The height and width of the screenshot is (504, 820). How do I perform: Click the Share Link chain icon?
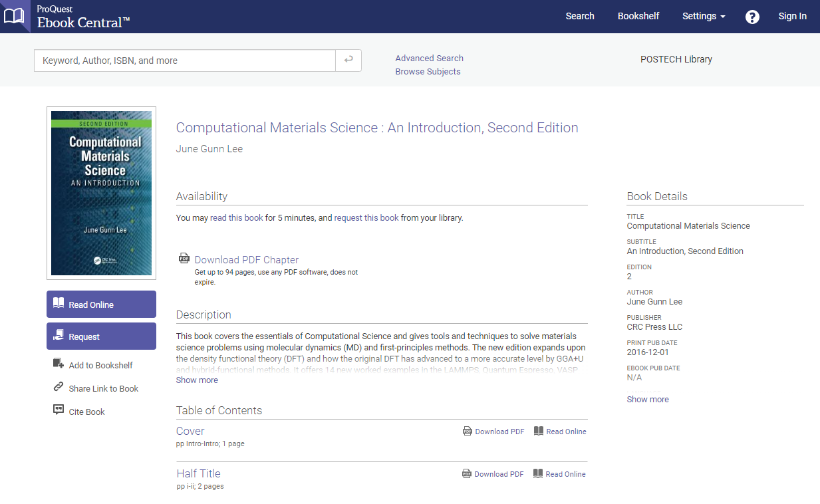click(x=58, y=387)
